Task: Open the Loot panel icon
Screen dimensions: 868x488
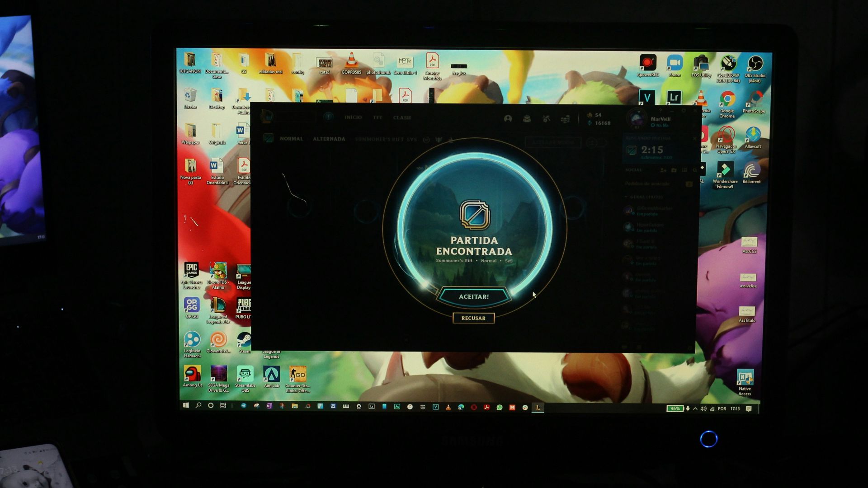Action: (x=528, y=119)
